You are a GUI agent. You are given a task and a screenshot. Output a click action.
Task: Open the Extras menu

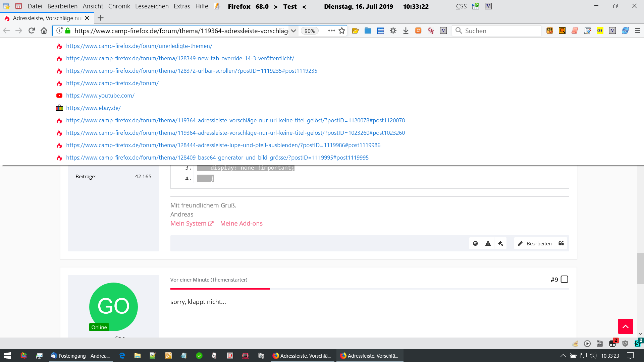(182, 6)
